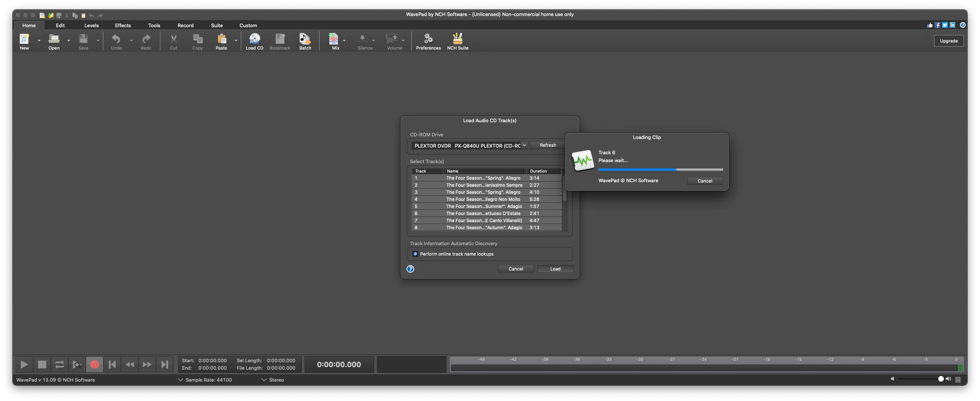Select track 1 Spring Allegro 3:14
Screen dimensions: 980x401
[x=487, y=178]
